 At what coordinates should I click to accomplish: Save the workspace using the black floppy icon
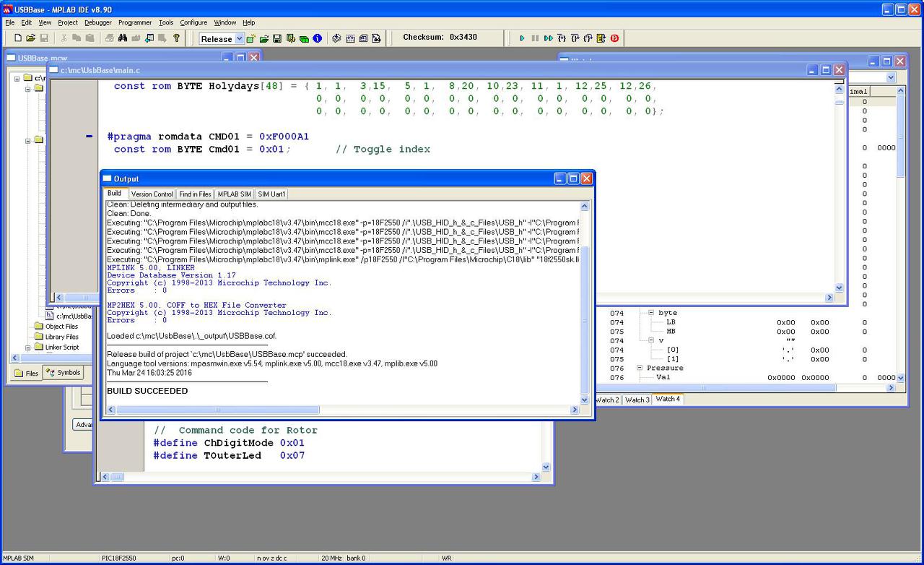tap(277, 38)
